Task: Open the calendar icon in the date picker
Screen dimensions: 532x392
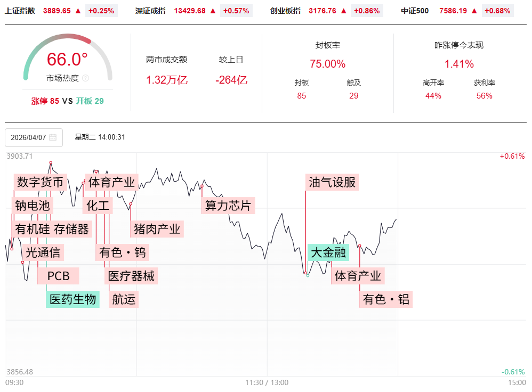Action: pos(53,137)
